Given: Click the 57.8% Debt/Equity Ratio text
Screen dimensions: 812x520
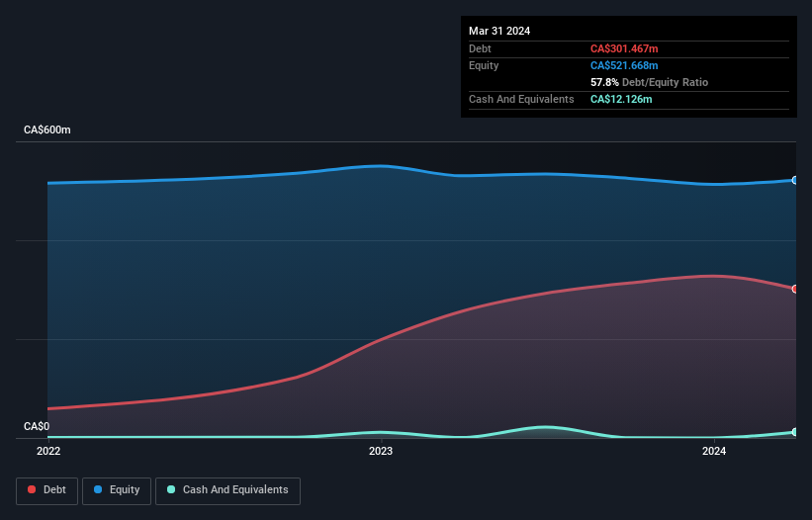Looking at the screenshot, I should pyautogui.click(x=650, y=82).
